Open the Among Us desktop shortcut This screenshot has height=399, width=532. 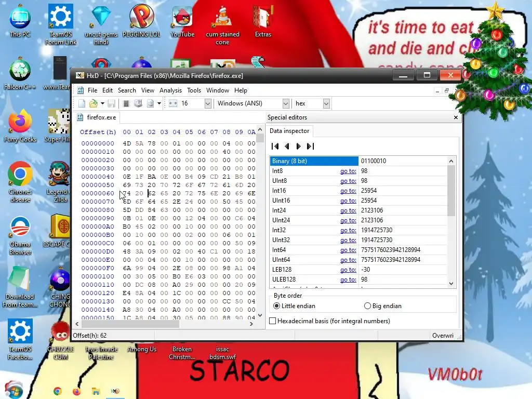pos(142,349)
